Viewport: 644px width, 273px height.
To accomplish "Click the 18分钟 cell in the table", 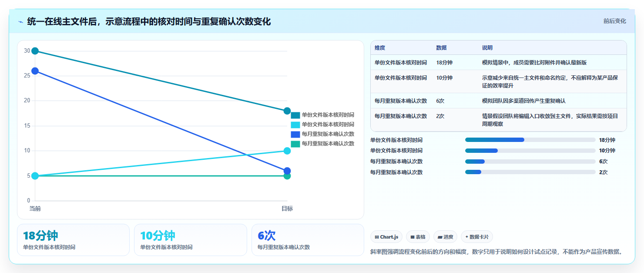I will tap(444, 63).
